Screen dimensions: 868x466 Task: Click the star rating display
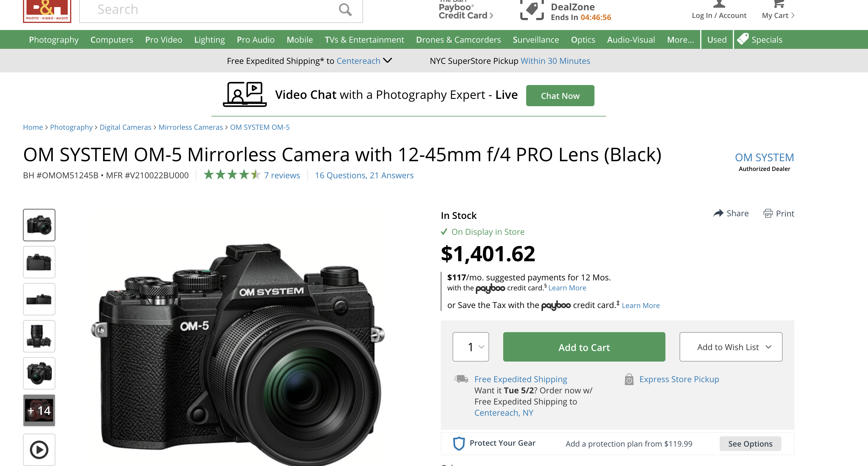[x=232, y=175]
